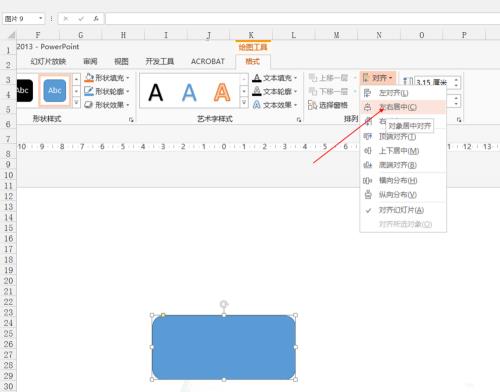
Task: Expand the shape styles gallery more arrow
Action: [76, 103]
